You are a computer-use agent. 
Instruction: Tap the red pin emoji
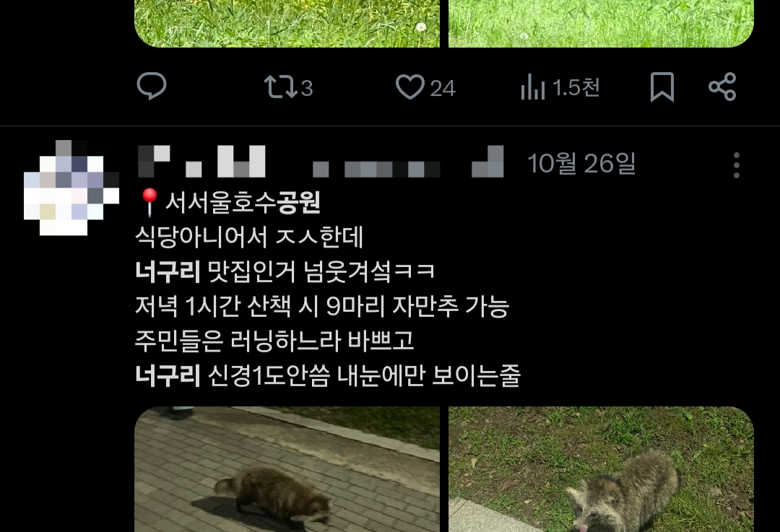click(149, 202)
